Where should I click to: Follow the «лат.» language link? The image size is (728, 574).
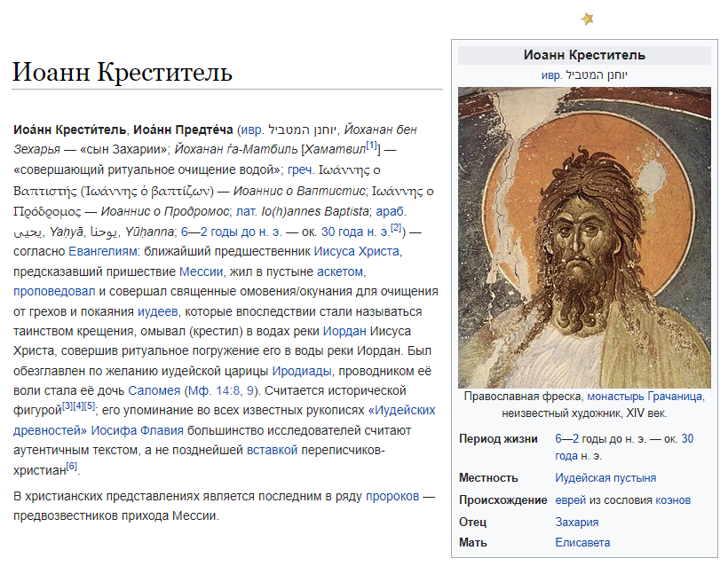pos(246,211)
